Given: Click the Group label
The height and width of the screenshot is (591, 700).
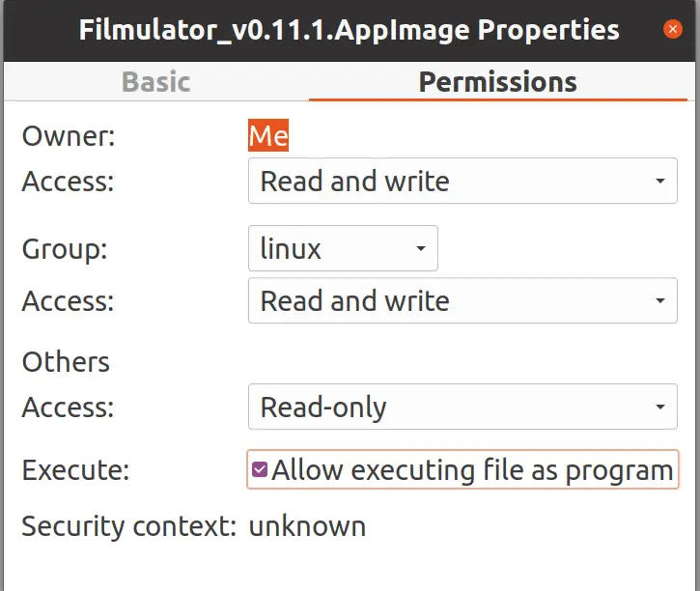Looking at the screenshot, I should point(65,248).
